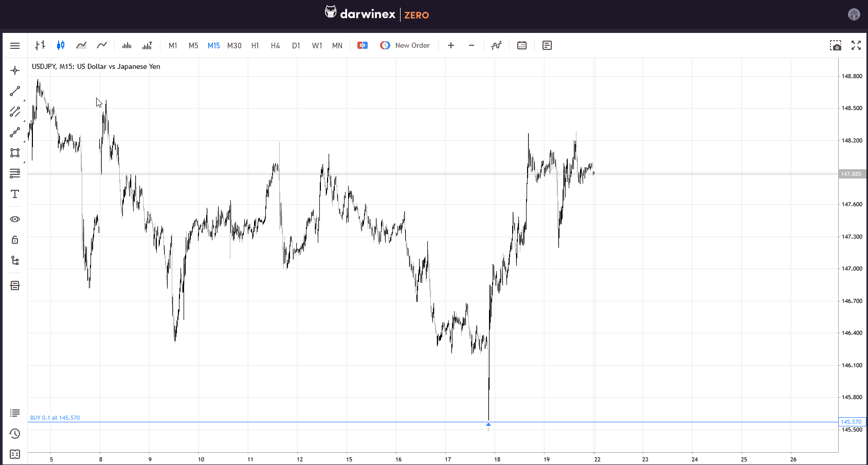Click 145.570 order price tag
This screenshot has height=465, width=868.
pos(852,422)
